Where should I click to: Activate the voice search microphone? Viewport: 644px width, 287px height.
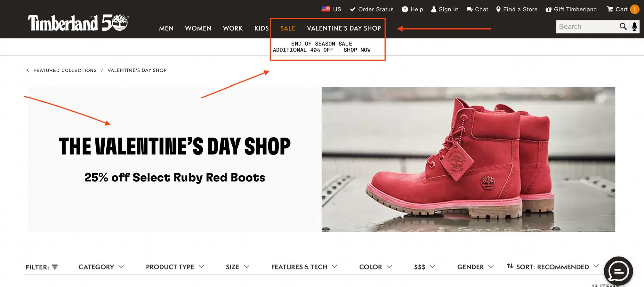pyautogui.click(x=634, y=26)
